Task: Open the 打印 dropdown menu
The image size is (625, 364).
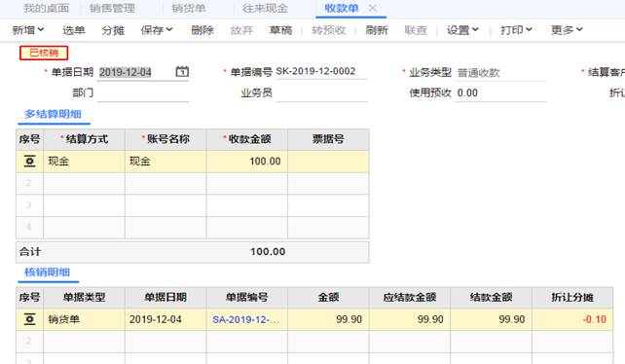Action: 516,30
